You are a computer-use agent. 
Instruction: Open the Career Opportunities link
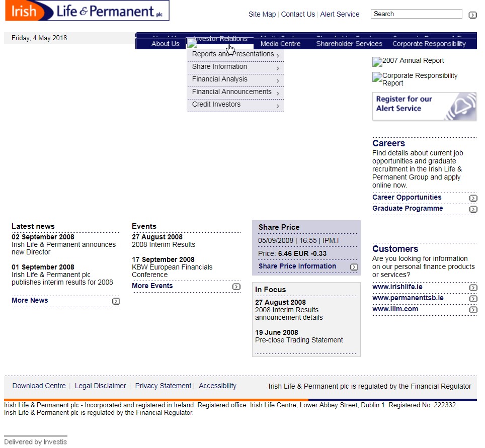coord(407,197)
